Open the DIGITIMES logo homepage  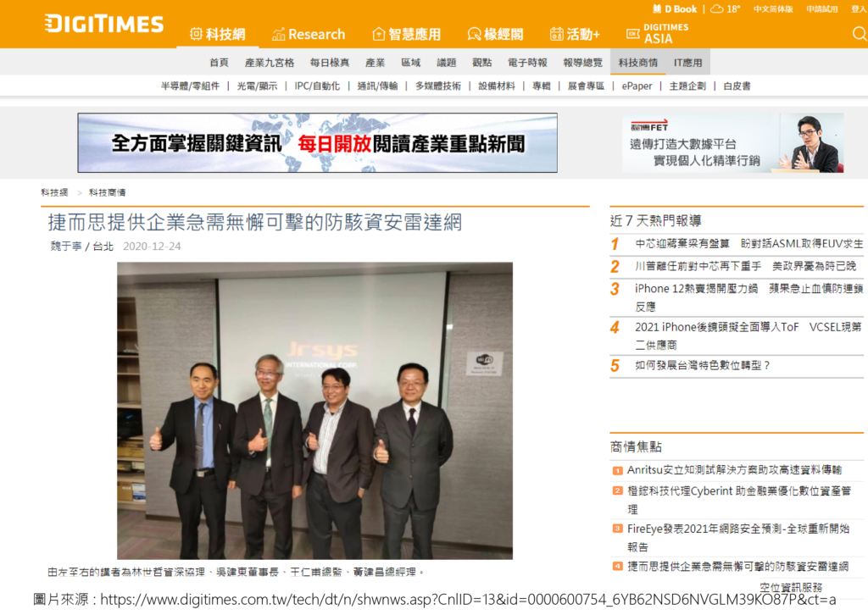[x=104, y=24]
